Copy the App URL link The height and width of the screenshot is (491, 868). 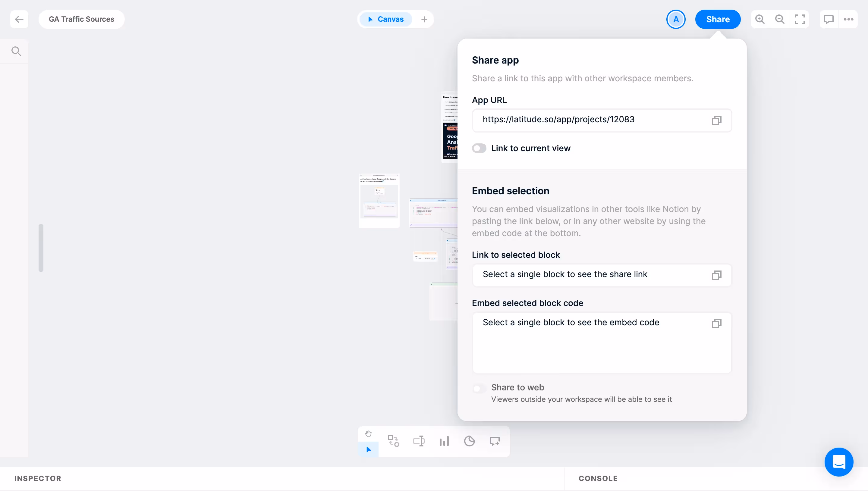716,120
